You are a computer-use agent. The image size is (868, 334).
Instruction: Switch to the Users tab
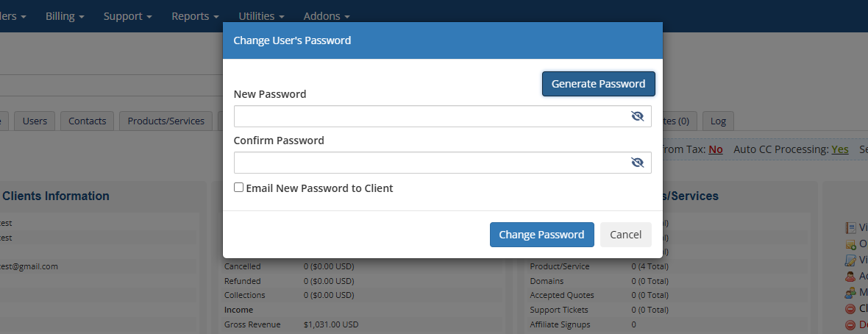(x=35, y=121)
